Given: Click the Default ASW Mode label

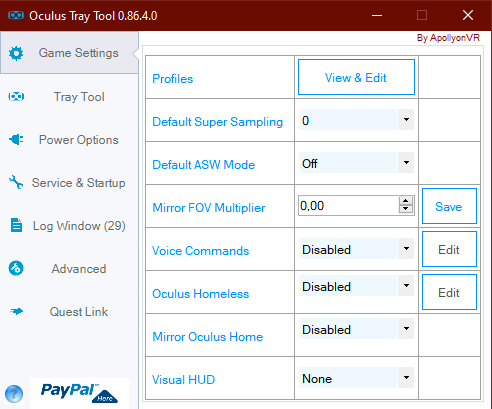Looking at the screenshot, I should [x=204, y=165].
